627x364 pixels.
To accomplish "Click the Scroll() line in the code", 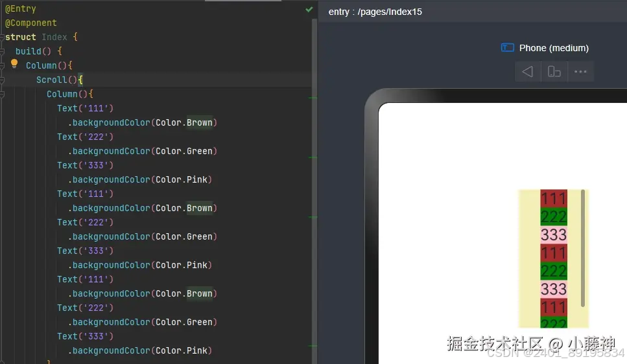I will [60, 80].
